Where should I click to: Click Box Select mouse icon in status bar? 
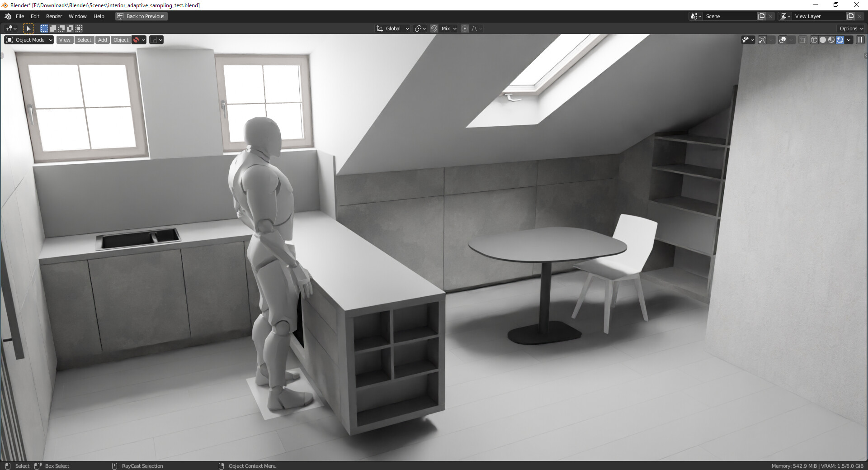coord(38,466)
